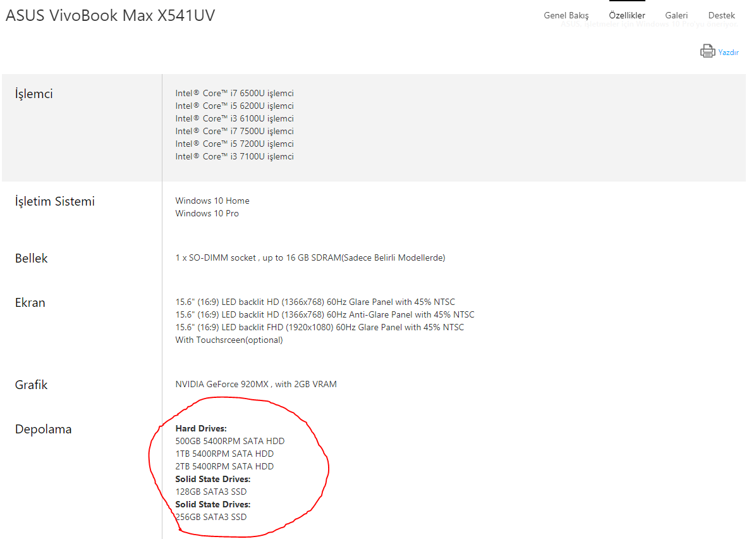Click the 2TB 5400RPM SATA HDD line

[x=224, y=466]
